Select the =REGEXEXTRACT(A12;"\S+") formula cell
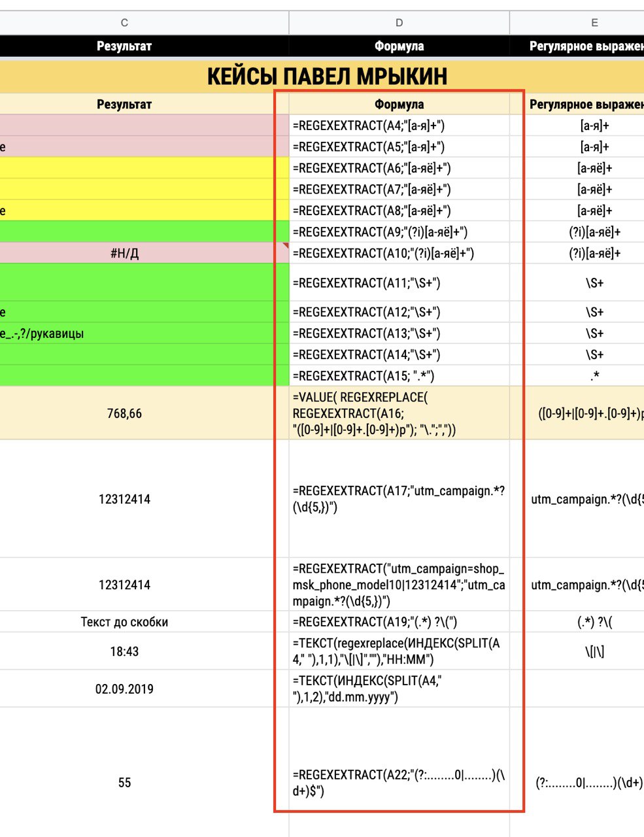Viewport: 644px width, 837px height. 399,312
